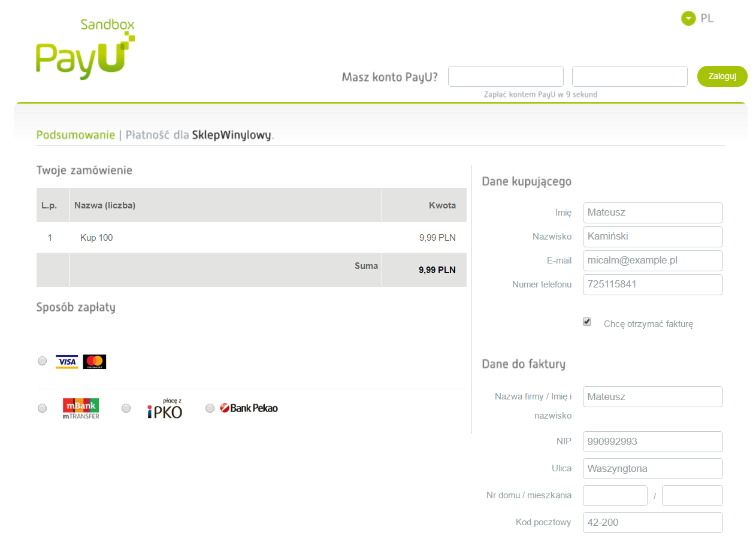The height and width of the screenshot is (536, 756).
Task: Click the L.p. column header
Action: [x=49, y=205]
